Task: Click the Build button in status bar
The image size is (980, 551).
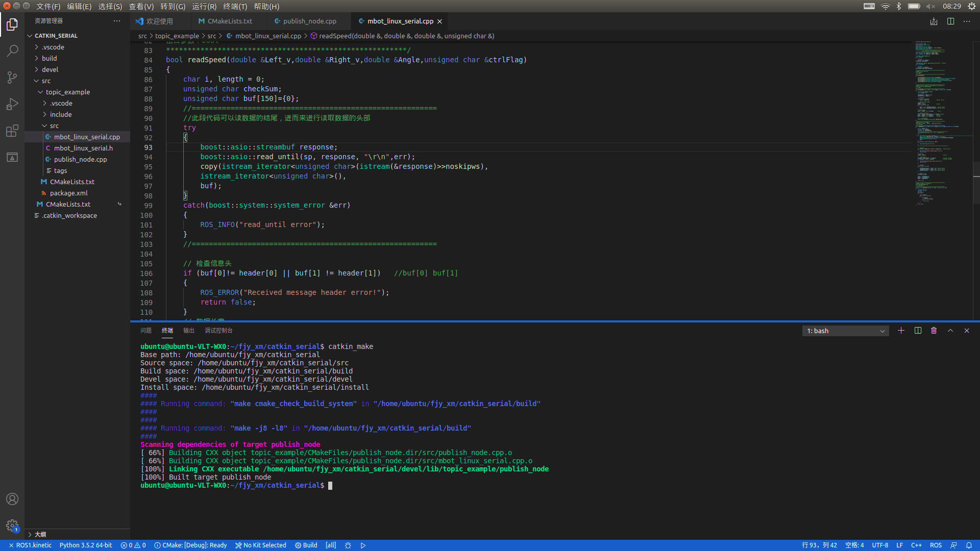Action: pos(306,545)
